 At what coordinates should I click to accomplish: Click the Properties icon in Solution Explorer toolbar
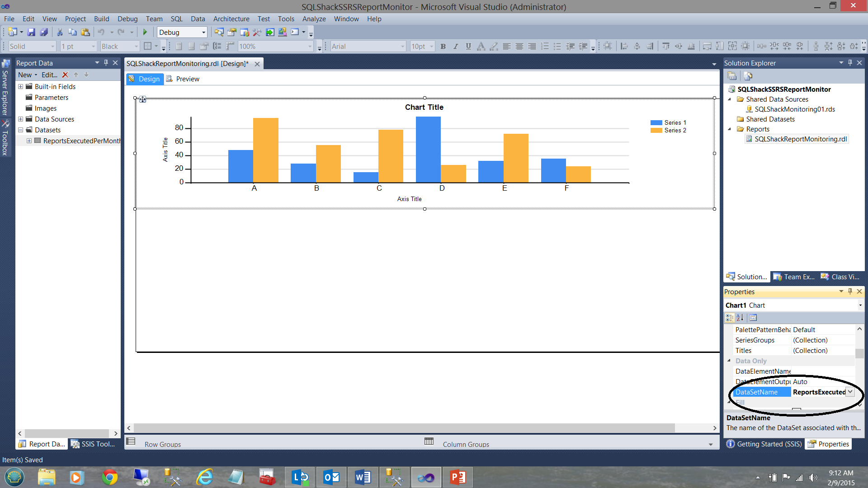click(x=732, y=76)
